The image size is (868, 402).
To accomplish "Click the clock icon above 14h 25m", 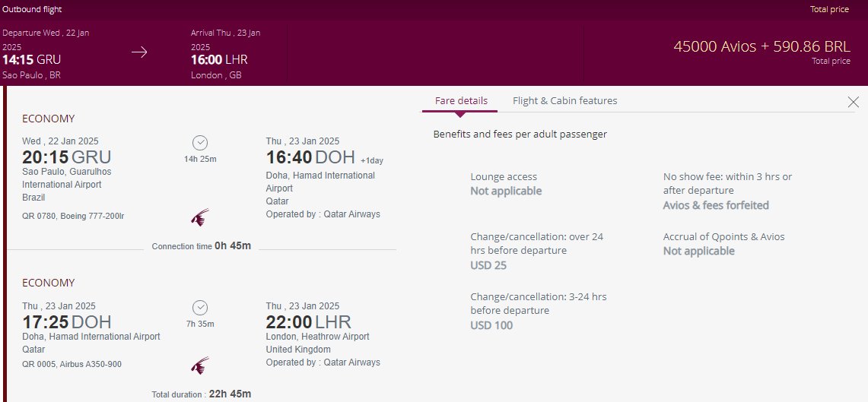I will (200, 143).
